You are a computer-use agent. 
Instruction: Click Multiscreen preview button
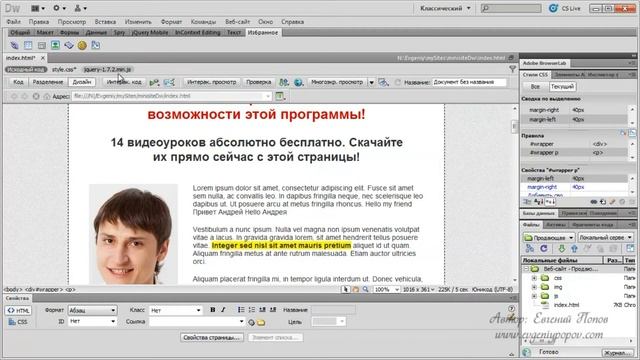[337, 82]
